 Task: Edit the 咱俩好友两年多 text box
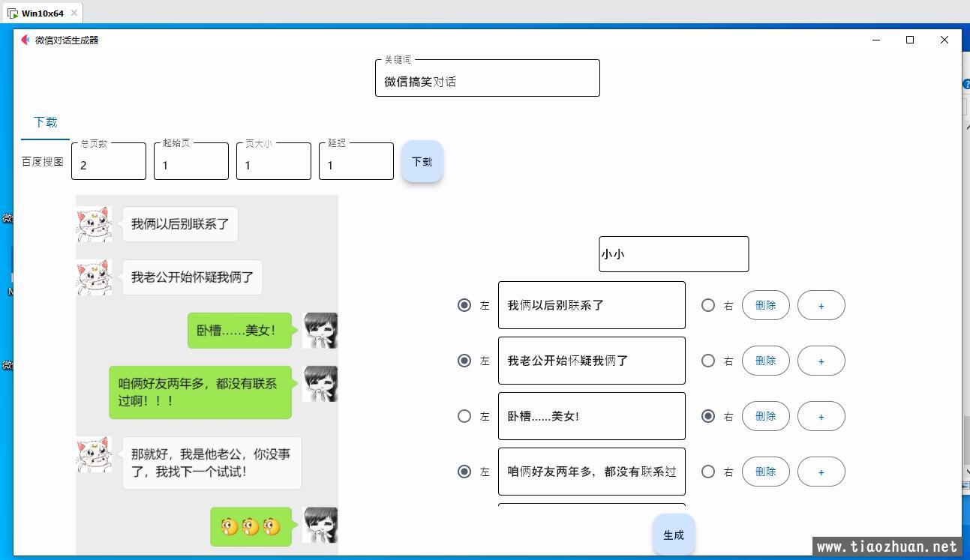tap(592, 472)
